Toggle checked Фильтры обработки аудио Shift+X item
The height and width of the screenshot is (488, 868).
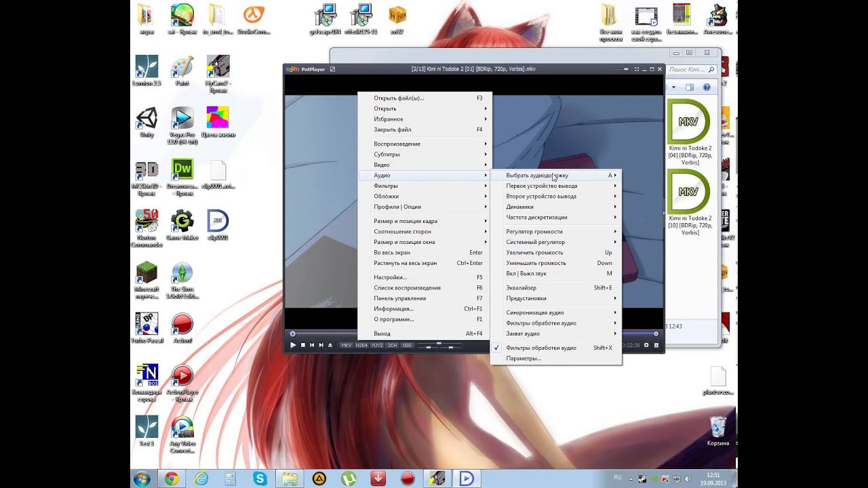[x=556, y=348]
